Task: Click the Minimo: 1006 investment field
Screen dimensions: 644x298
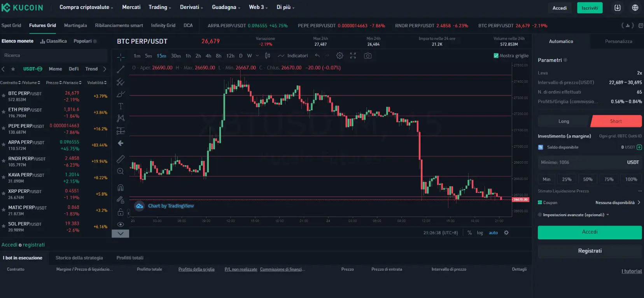Action: pyautogui.click(x=590, y=162)
